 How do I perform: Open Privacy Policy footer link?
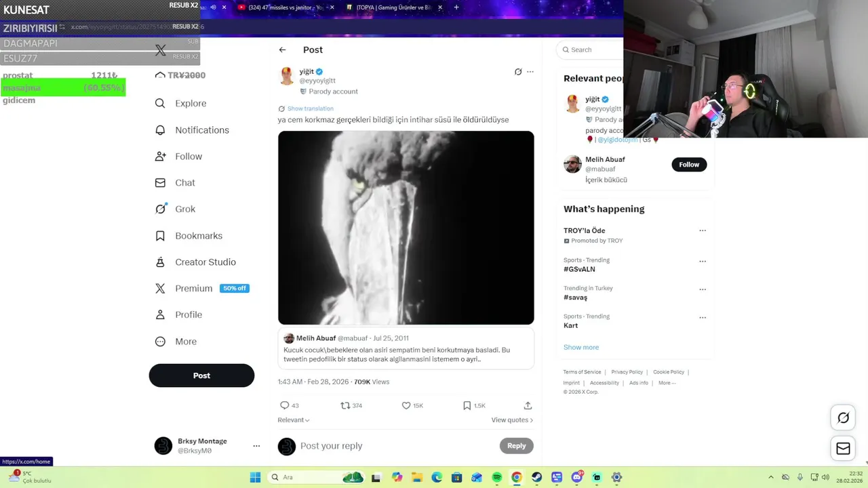coord(627,372)
